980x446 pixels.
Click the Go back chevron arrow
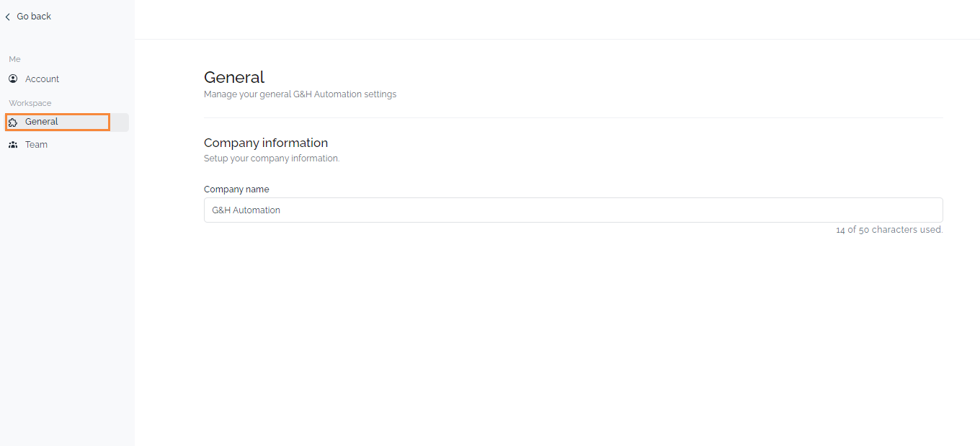tap(8, 17)
